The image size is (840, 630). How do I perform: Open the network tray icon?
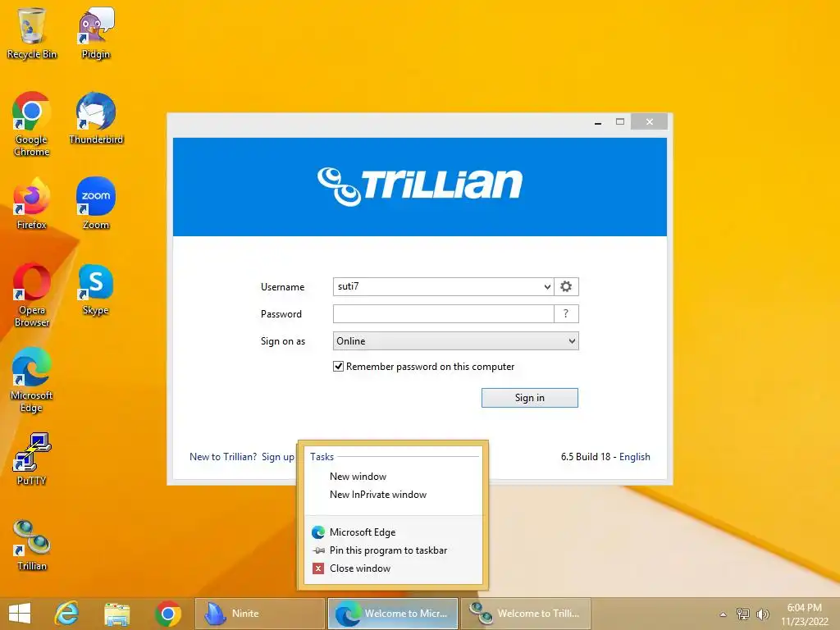[743, 614]
